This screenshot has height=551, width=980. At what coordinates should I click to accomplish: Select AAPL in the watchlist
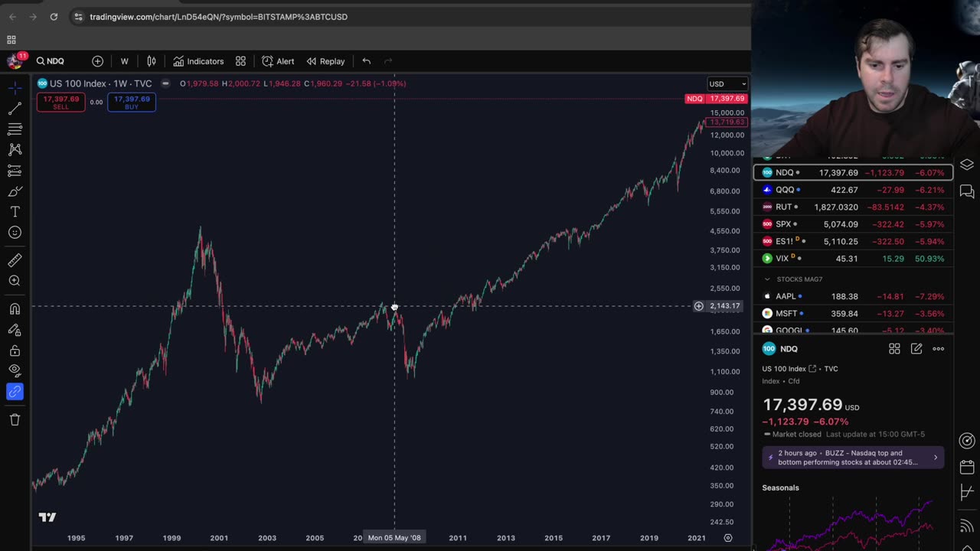tap(853, 296)
